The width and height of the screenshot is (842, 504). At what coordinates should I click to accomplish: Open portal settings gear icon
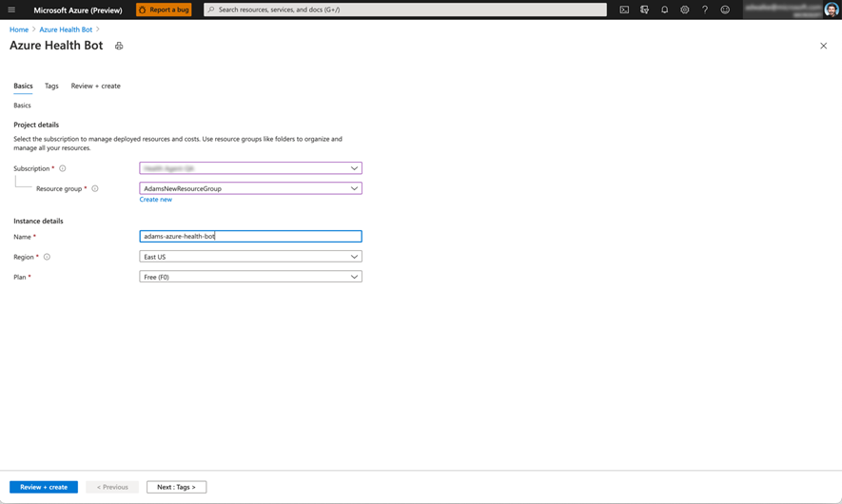point(685,10)
